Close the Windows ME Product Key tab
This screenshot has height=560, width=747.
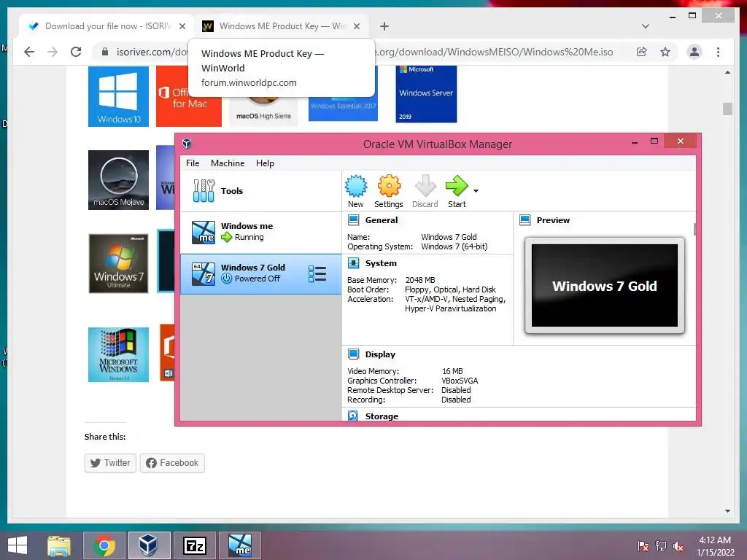click(x=356, y=26)
